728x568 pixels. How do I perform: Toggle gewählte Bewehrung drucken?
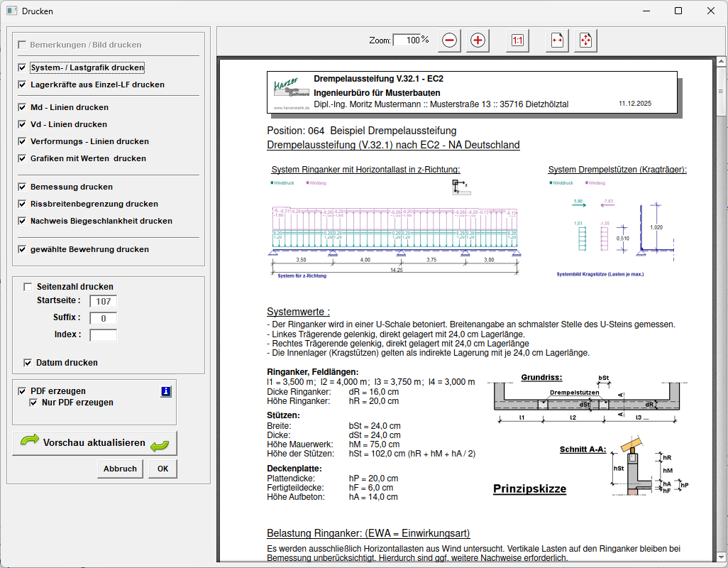[23, 249]
